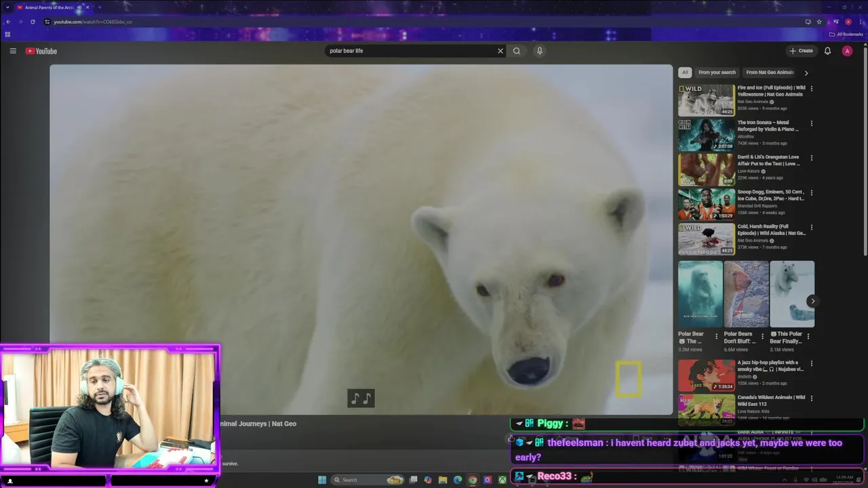
Task: Open the Copilot icon on taskbar
Action: (428, 480)
